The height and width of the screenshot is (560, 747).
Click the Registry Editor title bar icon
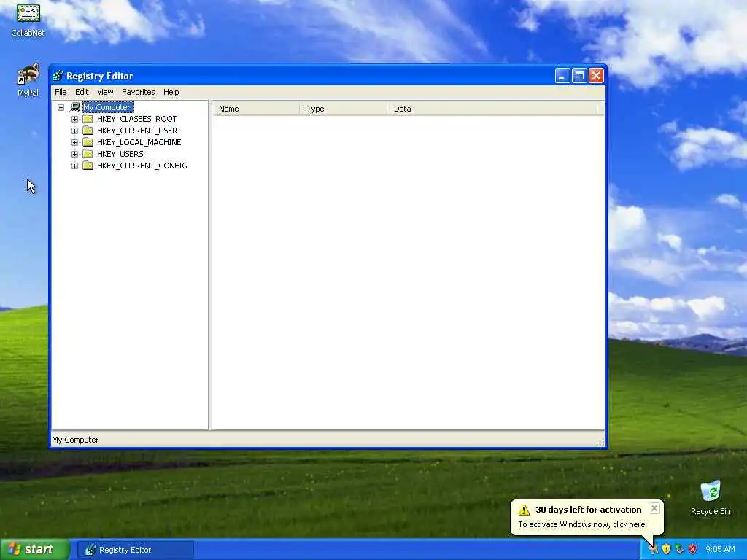tap(58, 76)
